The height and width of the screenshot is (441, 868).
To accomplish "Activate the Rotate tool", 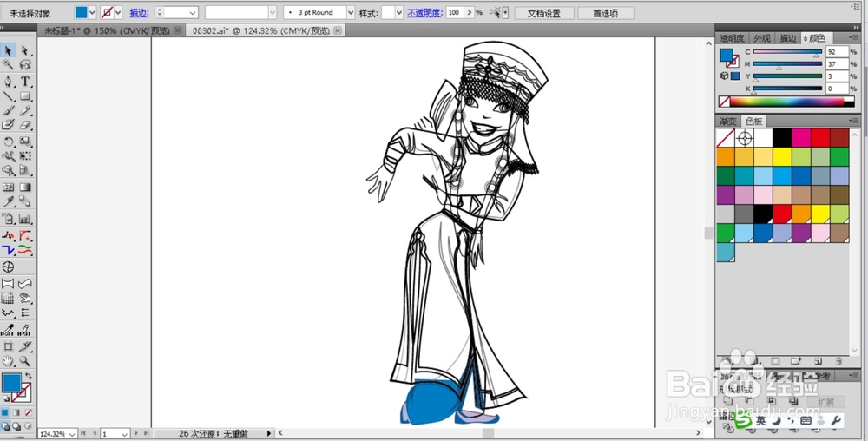I will click(x=8, y=142).
